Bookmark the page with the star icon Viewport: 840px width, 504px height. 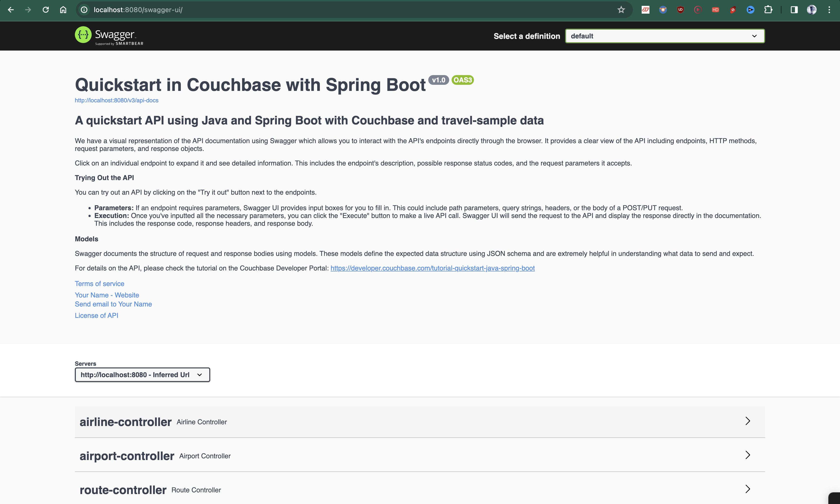(621, 10)
